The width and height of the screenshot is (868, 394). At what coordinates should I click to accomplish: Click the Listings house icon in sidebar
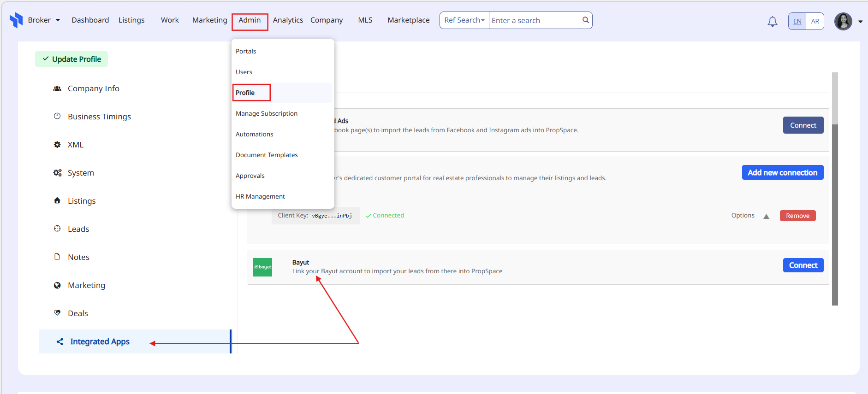click(57, 200)
